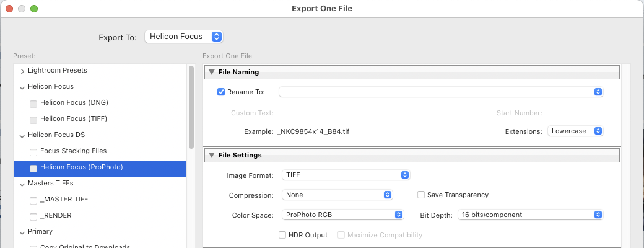Close the Export One File dialog
This screenshot has width=644, height=248.
pos(9,9)
